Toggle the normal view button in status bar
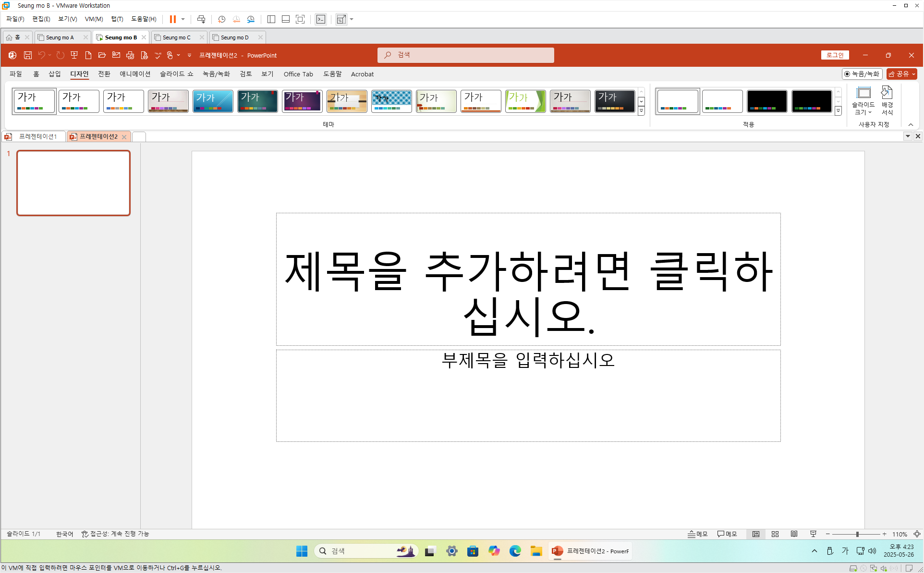Viewport: 924px width, 573px height. (756, 534)
